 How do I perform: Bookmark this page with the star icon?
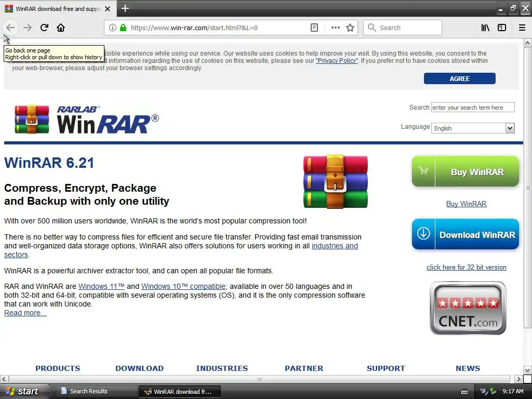point(350,28)
